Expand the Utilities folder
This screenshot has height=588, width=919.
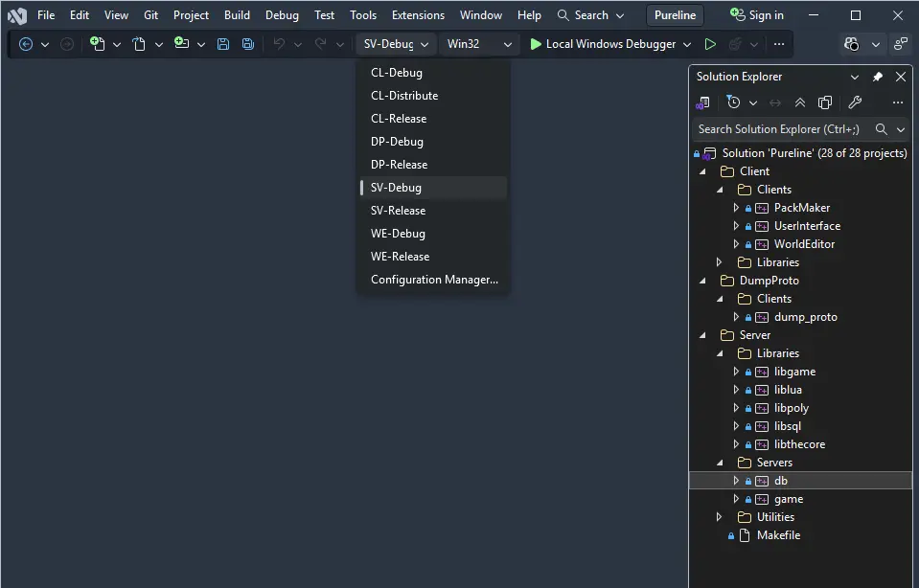720,517
